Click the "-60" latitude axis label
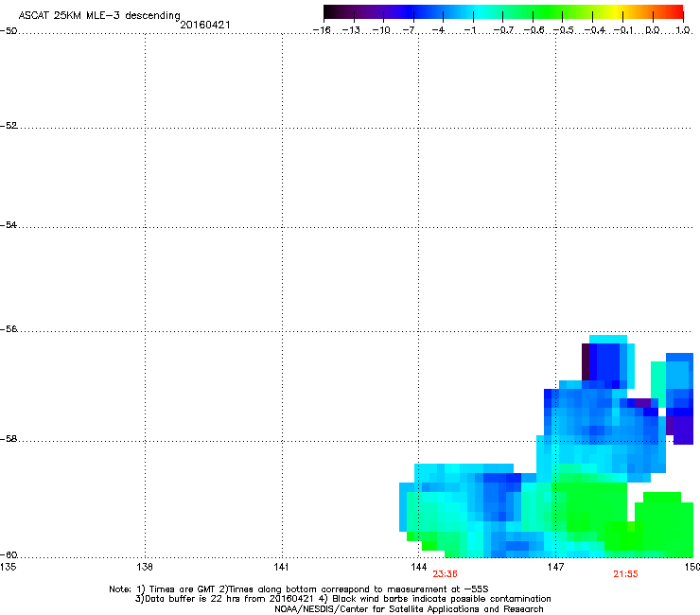Screen dimensions: 700x615 click(9, 555)
